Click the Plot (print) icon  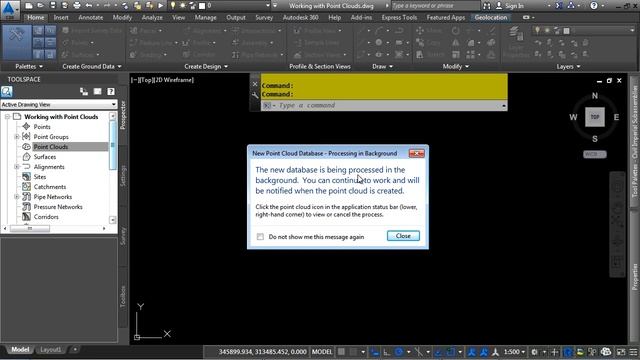coord(77,6)
